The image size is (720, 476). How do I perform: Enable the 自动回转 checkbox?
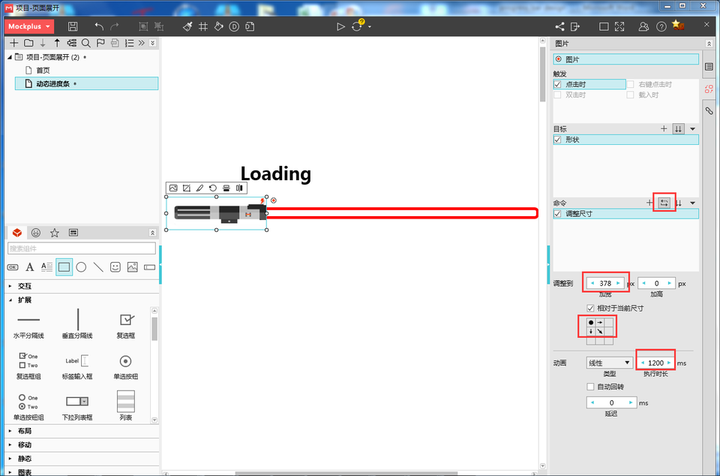pyautogui.click(x=591, y=386)
